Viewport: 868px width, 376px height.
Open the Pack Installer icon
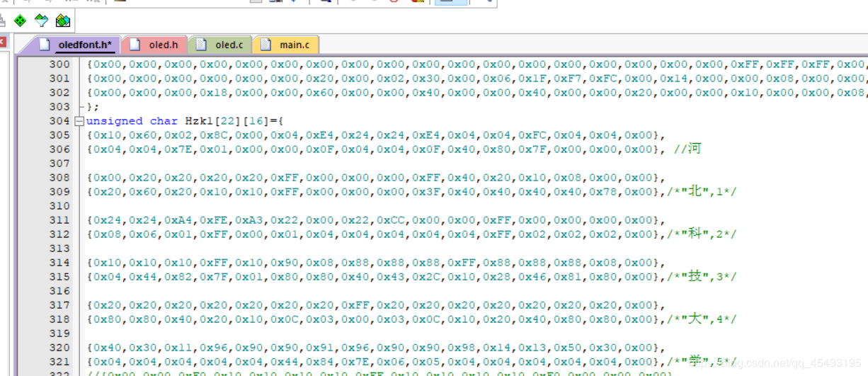(x=63, y=21)
